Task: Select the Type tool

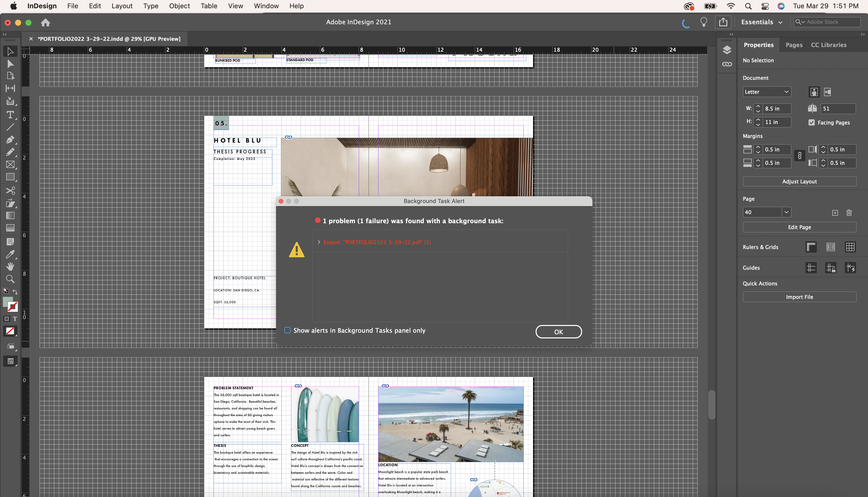Action: 10,115
